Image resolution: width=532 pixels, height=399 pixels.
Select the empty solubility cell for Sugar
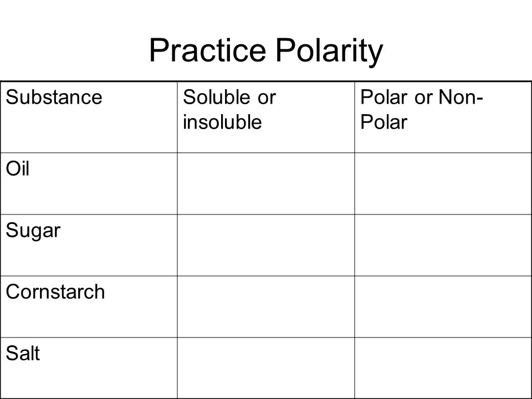[x=266, y=245]
